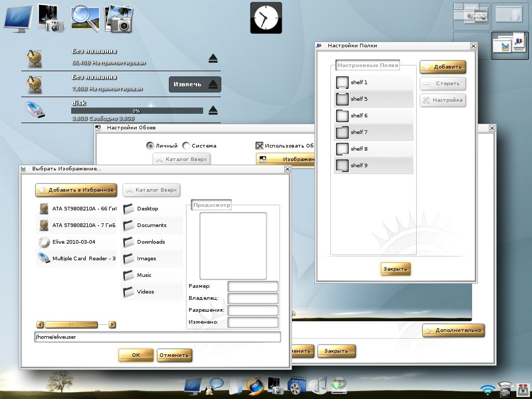Click the /home/eliveuser path field
Screen dimensions: 532x399
157,337
